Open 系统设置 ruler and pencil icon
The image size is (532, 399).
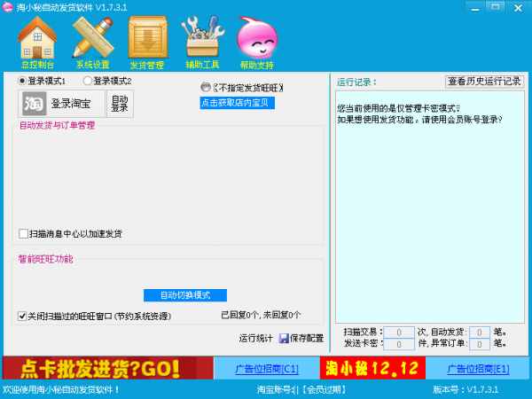pyautogui.click(x=92, y=38)
